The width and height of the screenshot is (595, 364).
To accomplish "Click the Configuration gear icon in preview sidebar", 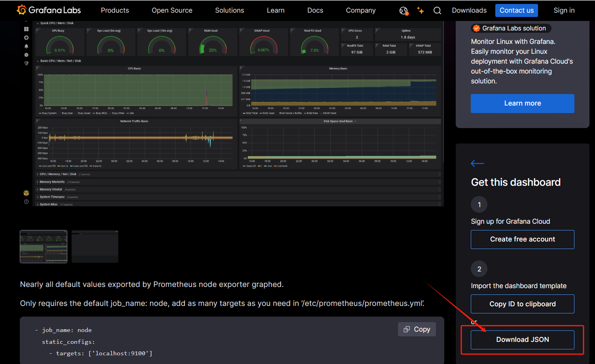I will pyautogui.click(x=26, y=55).
